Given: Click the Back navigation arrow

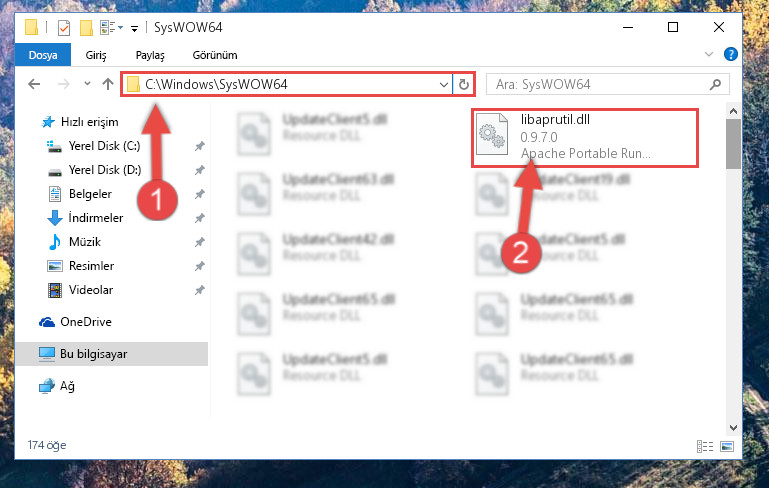Looking at the screenshot, I should tap(34, 84).
